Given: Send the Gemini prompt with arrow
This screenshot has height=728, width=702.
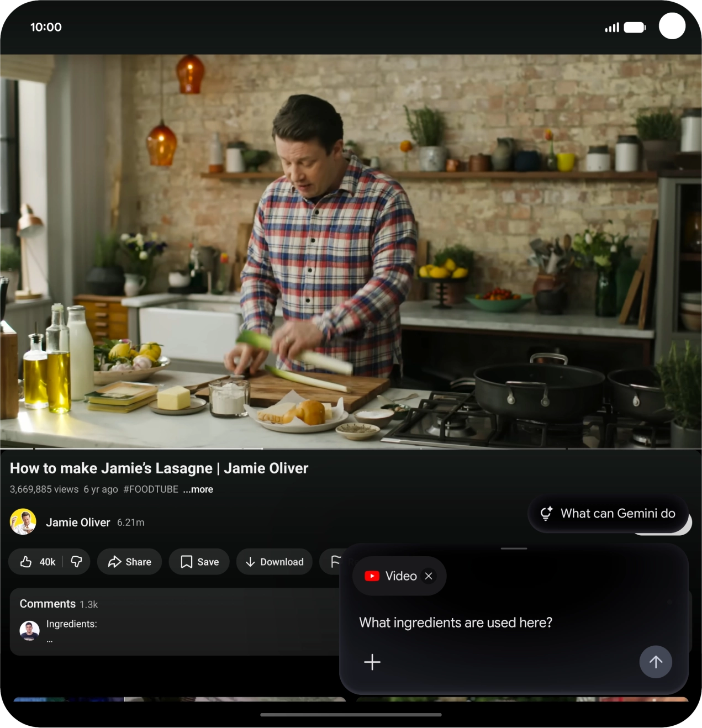Looking at the screenshot, I should click(x=656, y=662).
